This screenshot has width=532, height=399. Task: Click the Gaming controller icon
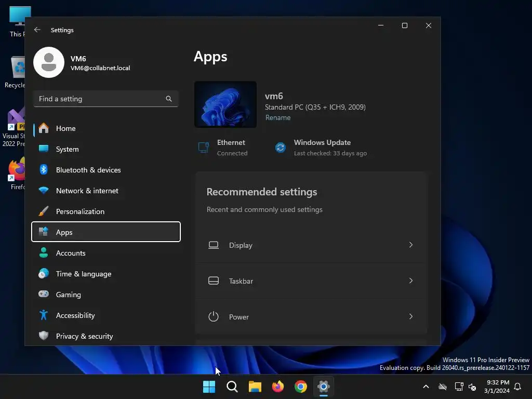coord(44,294)
